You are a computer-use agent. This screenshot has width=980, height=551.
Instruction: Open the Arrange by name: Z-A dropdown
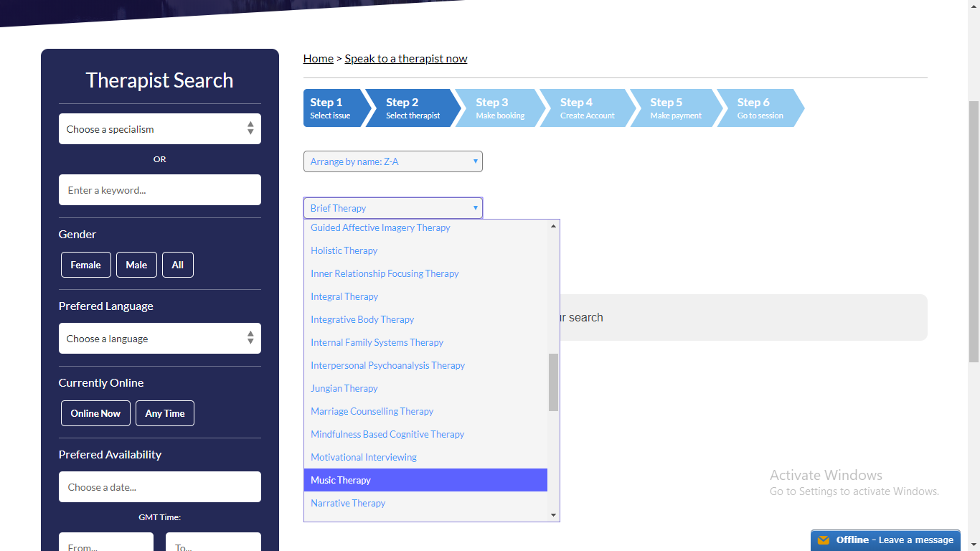392,161
